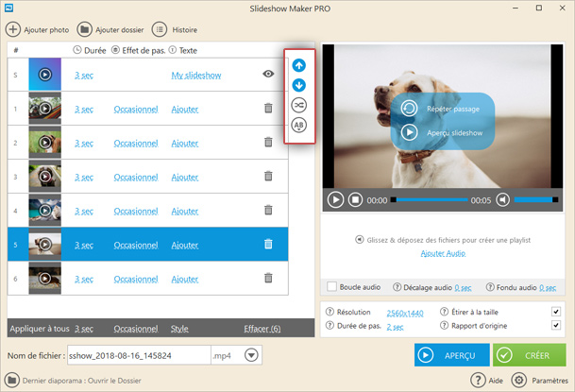Change Décalage audio 0 sec value
This screenshot has width=575, height=392.
463,288
